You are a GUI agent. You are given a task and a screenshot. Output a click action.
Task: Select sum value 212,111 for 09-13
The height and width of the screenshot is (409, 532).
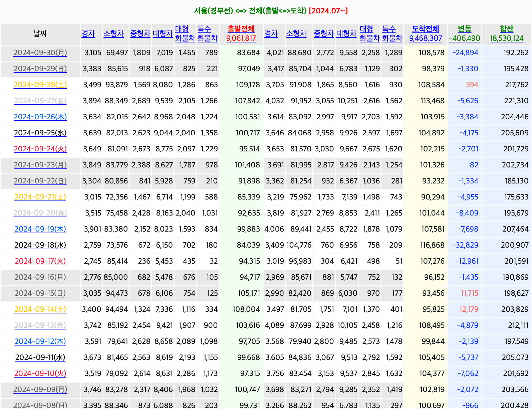pyautogui.click(x=518, y=325)
